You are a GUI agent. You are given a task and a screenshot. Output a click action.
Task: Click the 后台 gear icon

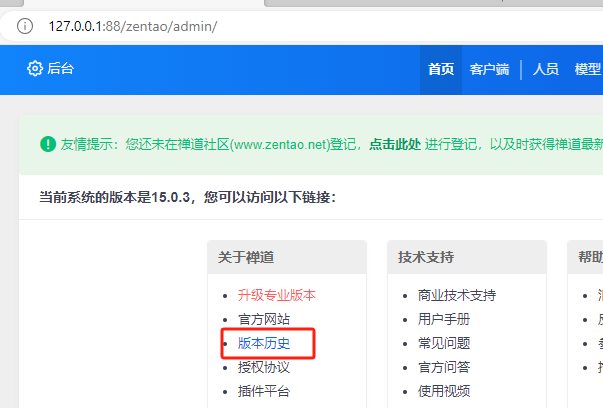35,69
